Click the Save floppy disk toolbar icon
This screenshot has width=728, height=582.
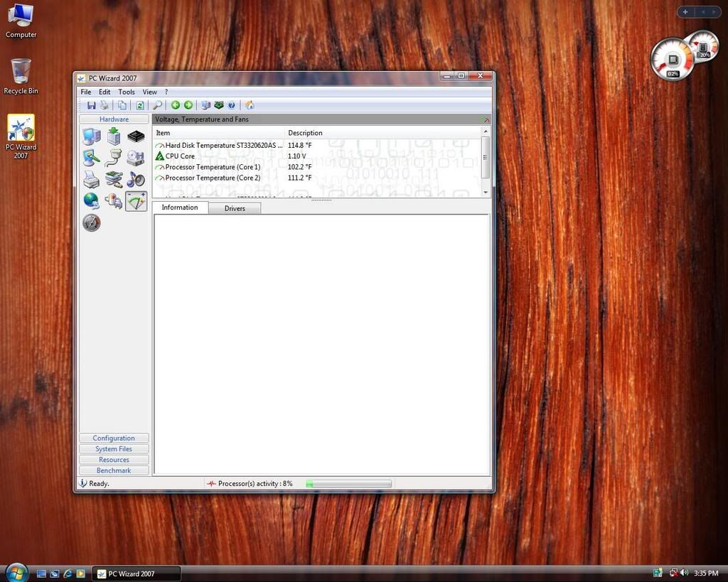click(x=91, y=105)
